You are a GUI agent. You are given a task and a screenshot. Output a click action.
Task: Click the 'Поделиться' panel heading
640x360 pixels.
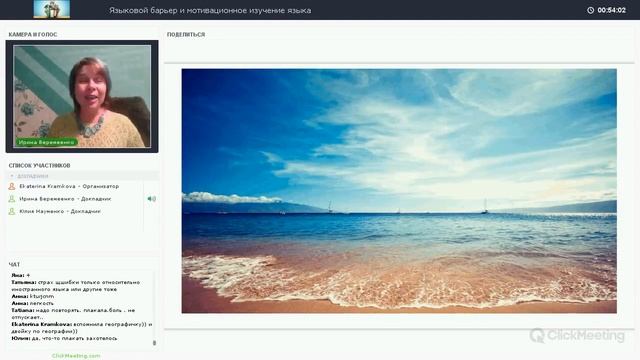[186, 34]
